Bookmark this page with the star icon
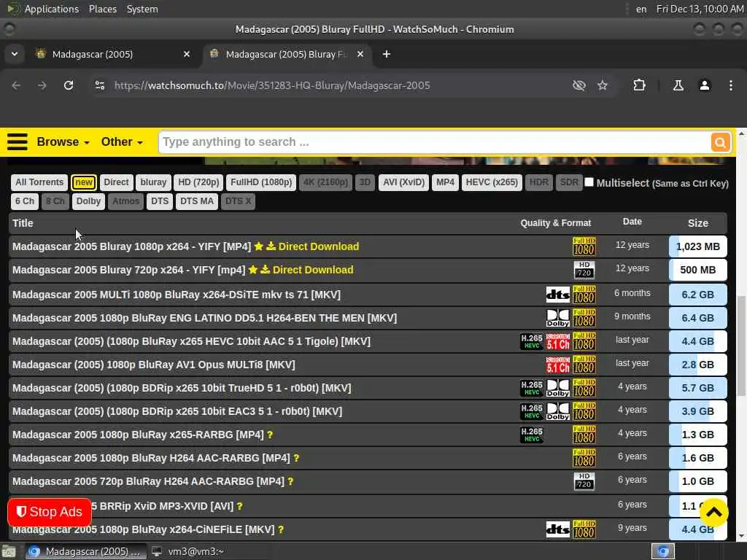 [x=603, y=85]
